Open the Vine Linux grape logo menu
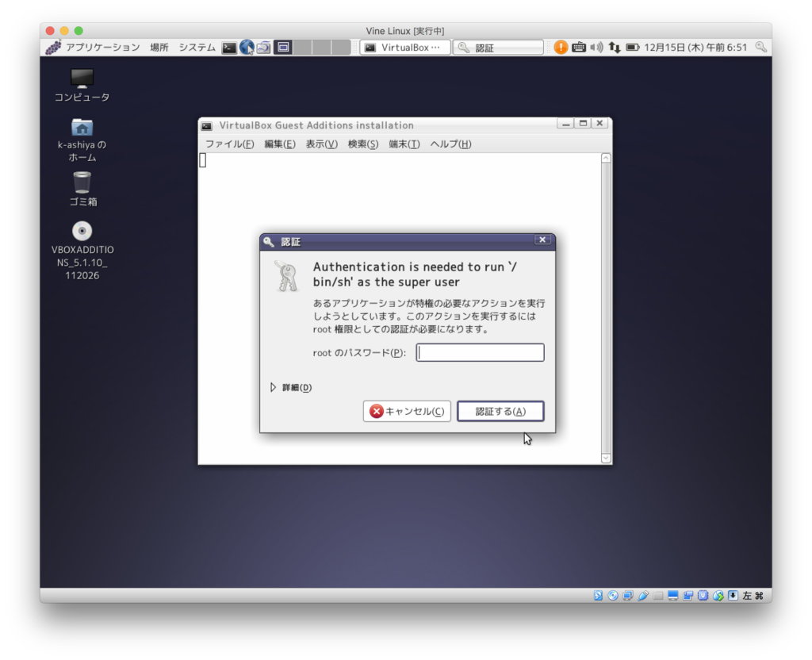This screenshot has height=660, width=812. click(53, 47)
